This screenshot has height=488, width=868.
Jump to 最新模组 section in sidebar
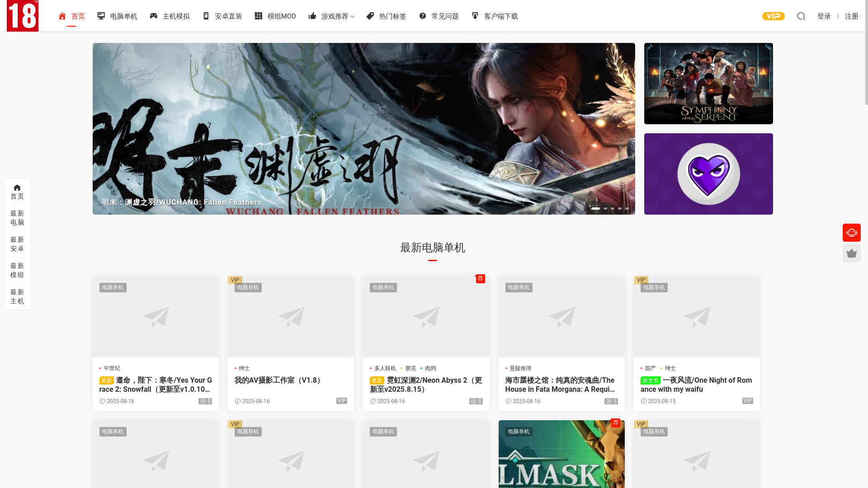tap(17, 270)
